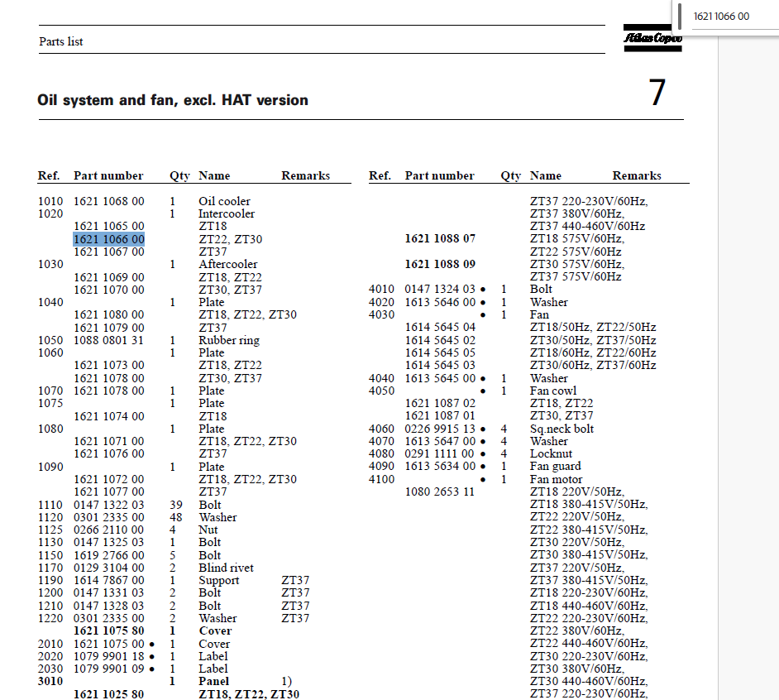
Task: Select part number 1079 9901 09
Action: point(109,669)
